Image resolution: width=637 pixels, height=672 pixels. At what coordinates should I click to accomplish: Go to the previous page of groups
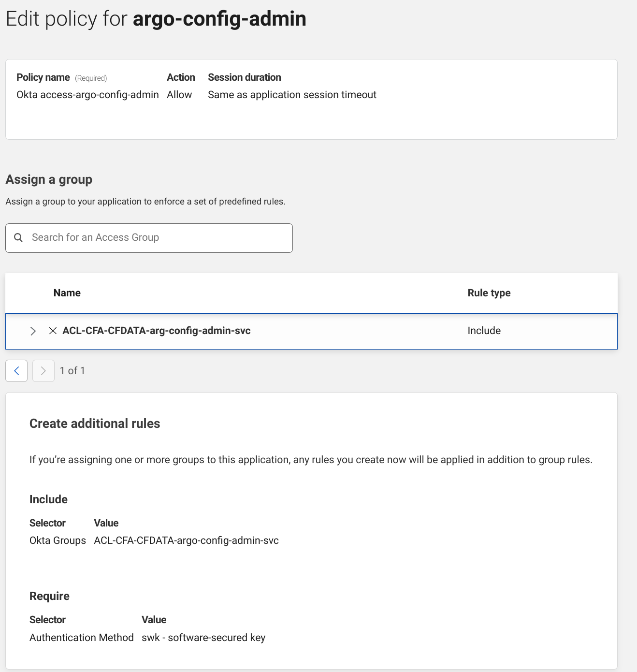[16, 371]
